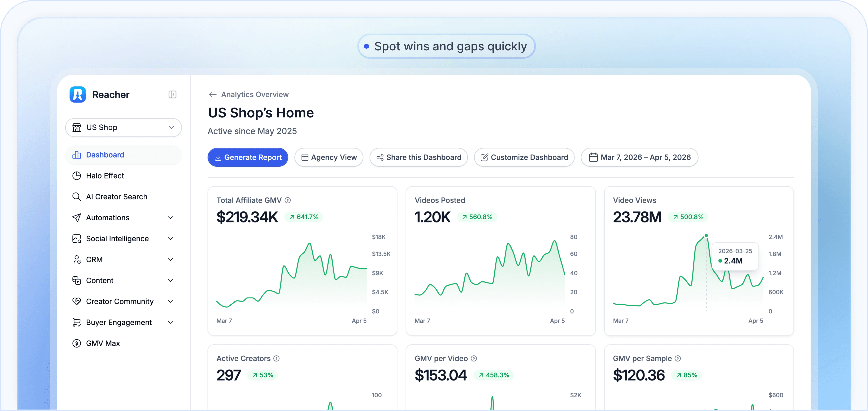Click info icon beside GMV per Sample
Image resolution: width=868 pixels, height=411 pixels.
(x=678, y=358)
